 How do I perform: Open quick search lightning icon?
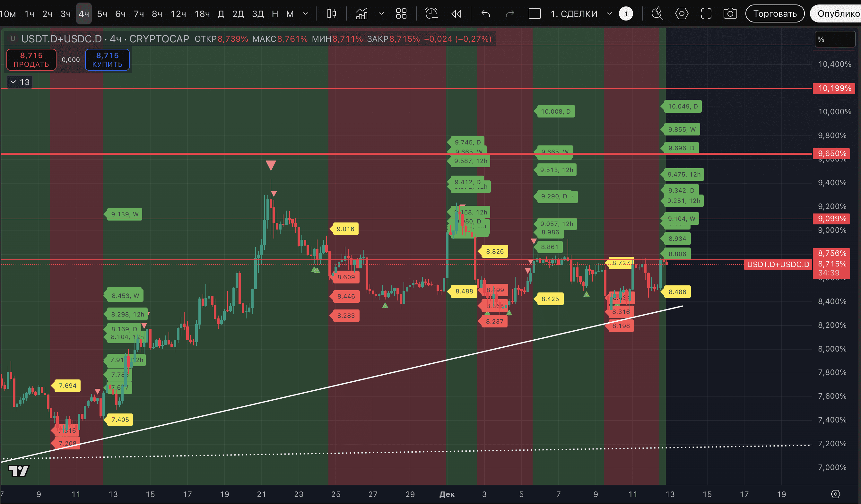pyautogui.click(x=657, y=14)
